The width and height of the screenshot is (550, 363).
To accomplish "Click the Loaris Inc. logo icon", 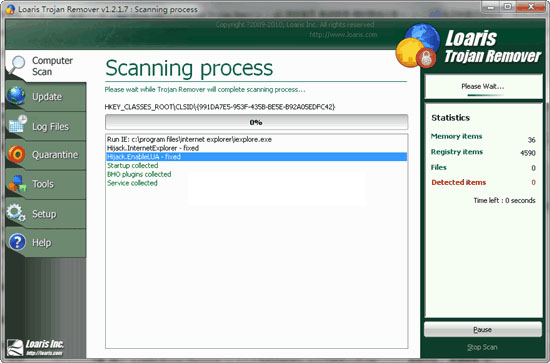I will tap(15, 348).
